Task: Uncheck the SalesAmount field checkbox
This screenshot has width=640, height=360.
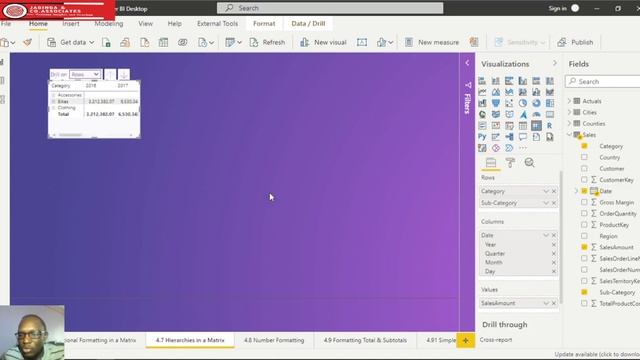Action: pyautogui.click(x=584, y=247)
